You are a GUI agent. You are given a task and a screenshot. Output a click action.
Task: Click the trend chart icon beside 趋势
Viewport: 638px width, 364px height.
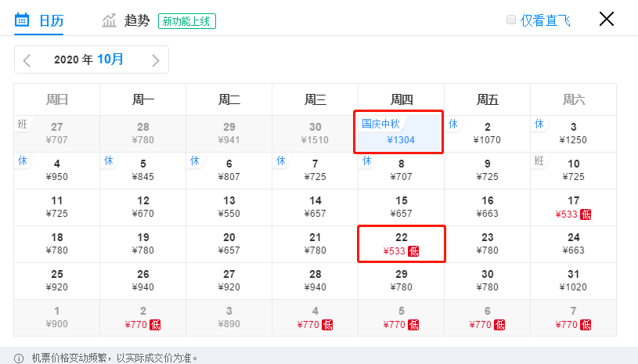109,20
